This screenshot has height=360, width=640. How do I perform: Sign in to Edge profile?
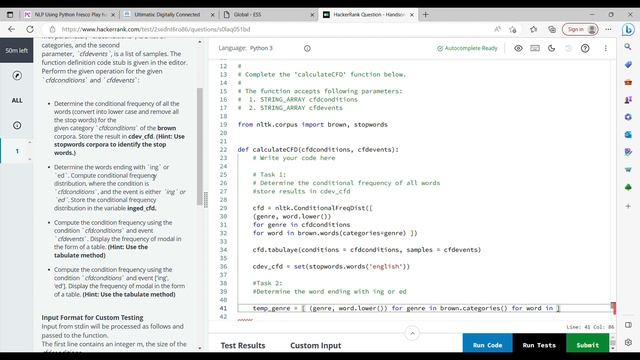(580, 29)
